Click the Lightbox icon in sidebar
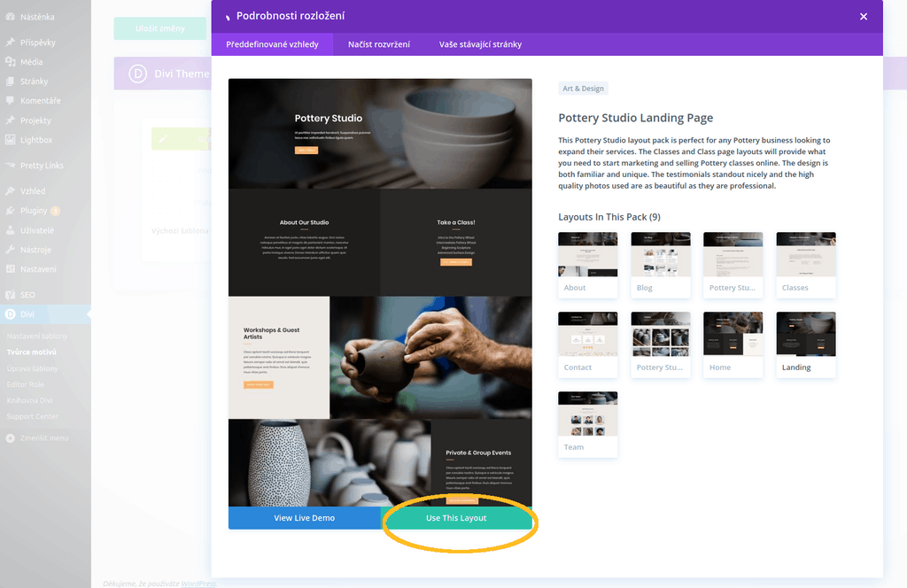 [x=11, y=140]
